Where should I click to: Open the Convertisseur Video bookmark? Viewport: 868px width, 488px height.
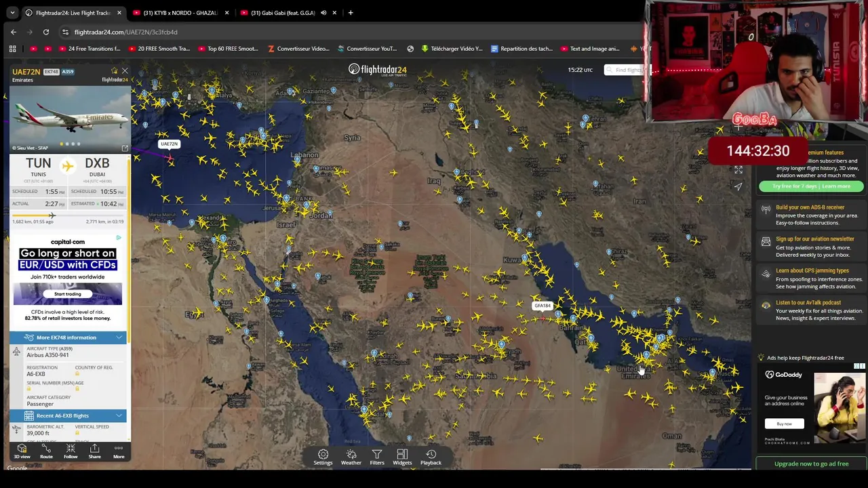298,49
